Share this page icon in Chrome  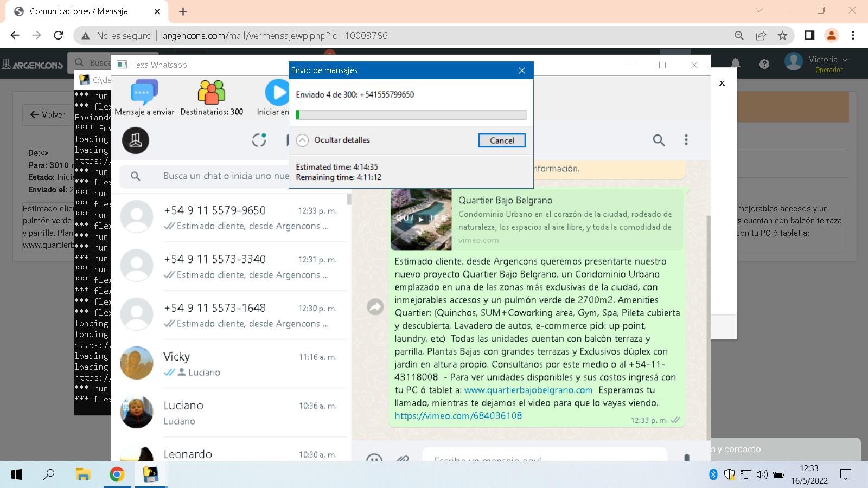click(x=761, y=35)
